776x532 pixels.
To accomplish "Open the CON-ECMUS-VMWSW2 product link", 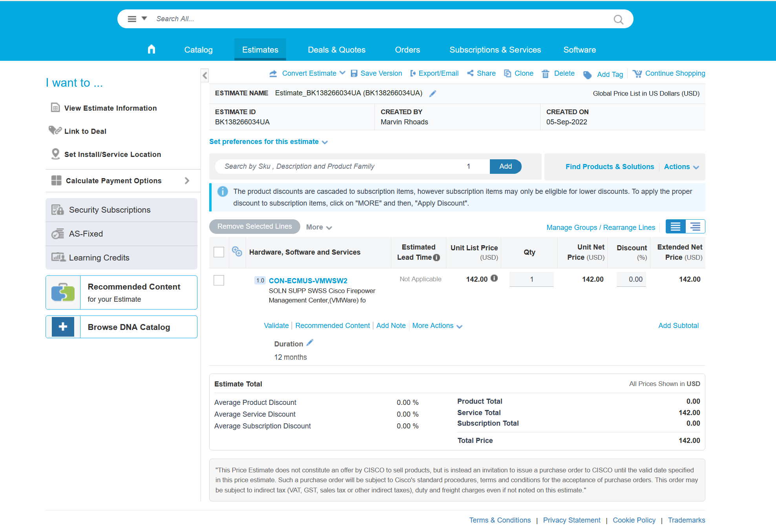I will [x=308, y=281].
